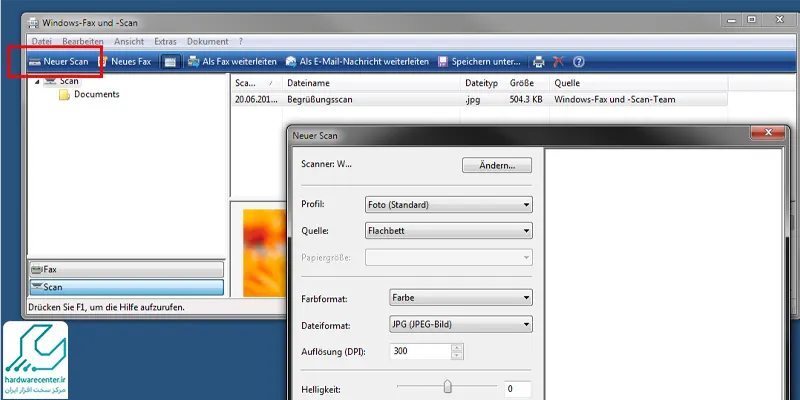Image resolution: width=800 pixels, height=400 pixels.
Task: Maximize the Windows-Fax und -Scan window
Action: [x=752, y=19]
